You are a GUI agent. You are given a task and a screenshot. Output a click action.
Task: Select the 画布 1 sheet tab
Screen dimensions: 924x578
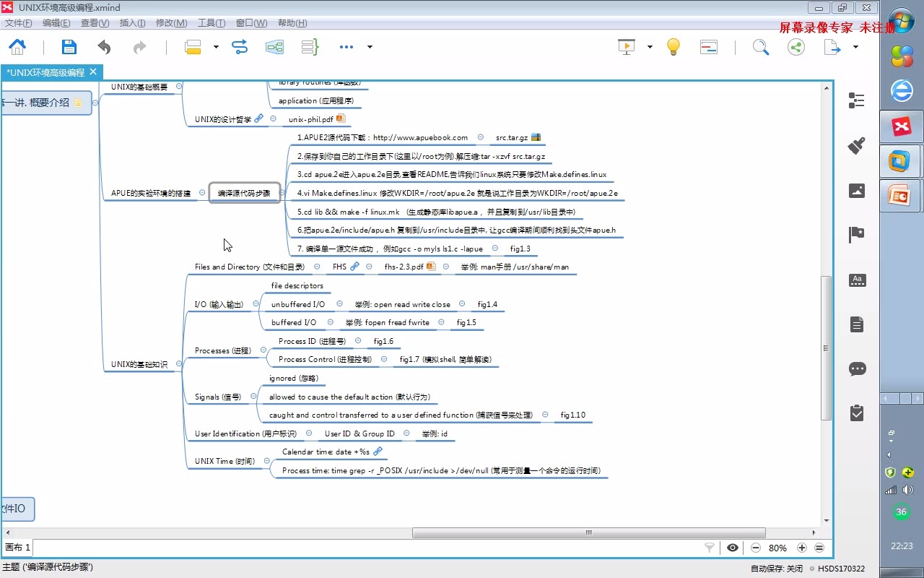tap(17, 548)
